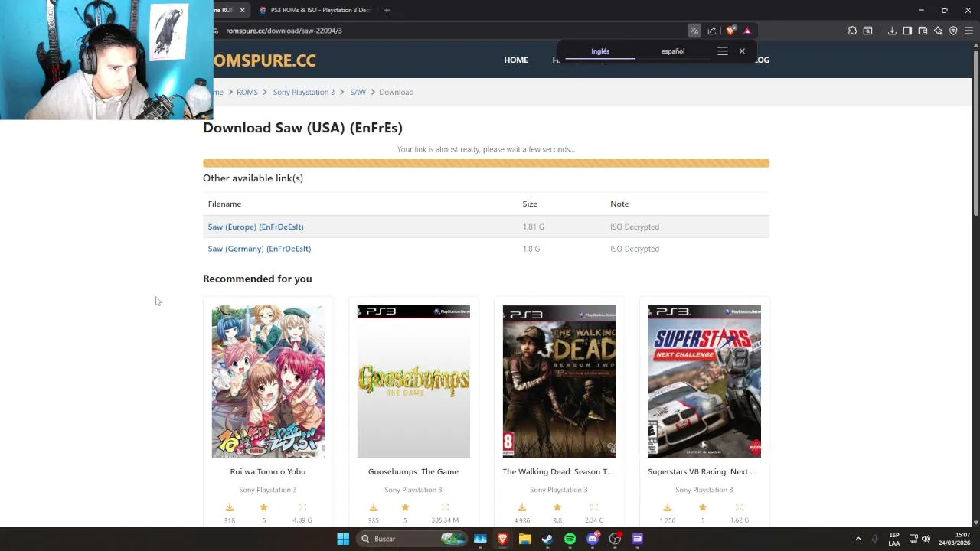
Task: Open Superstars V8 Racing cover thumbnail
Action: click(x=704, y=382)
